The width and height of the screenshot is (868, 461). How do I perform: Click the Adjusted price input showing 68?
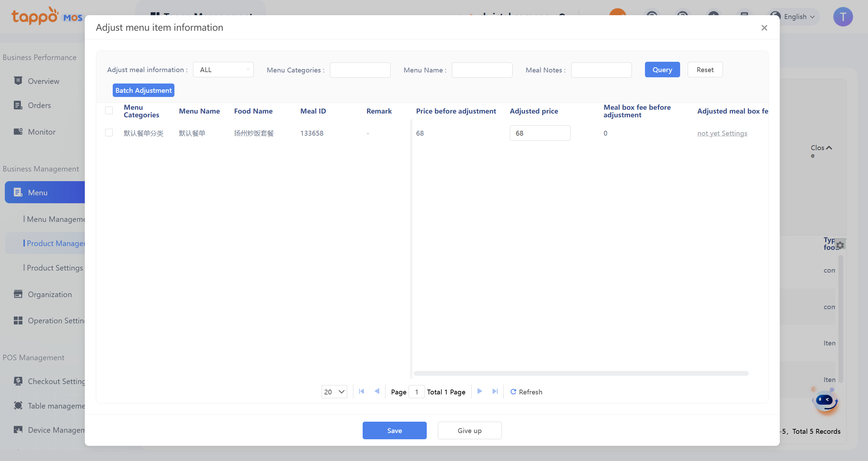point(539,133)
